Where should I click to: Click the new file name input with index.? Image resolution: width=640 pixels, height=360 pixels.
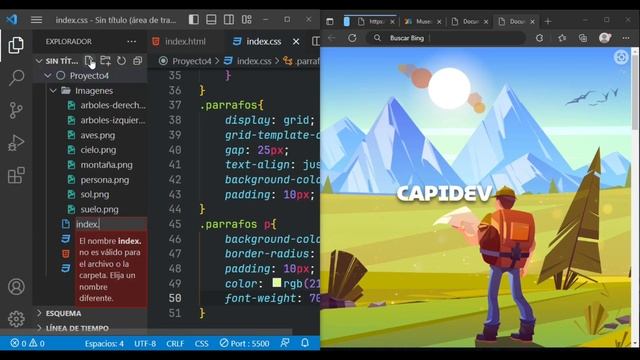click(111, 224)
